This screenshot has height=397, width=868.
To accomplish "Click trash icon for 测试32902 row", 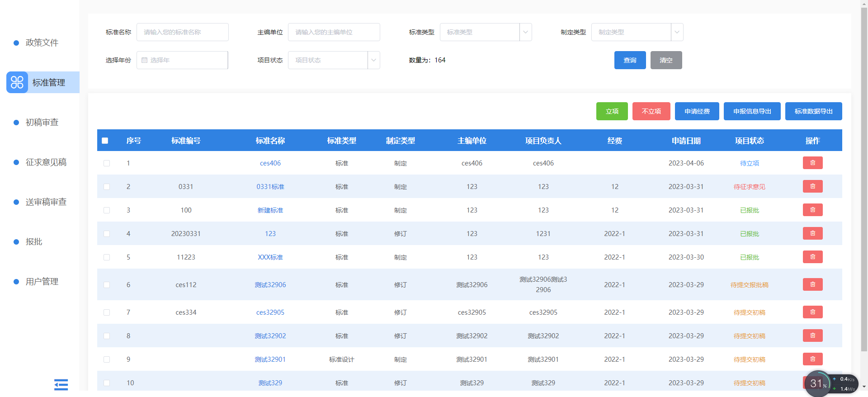I will pyautogui.click(x=812, y=336).
